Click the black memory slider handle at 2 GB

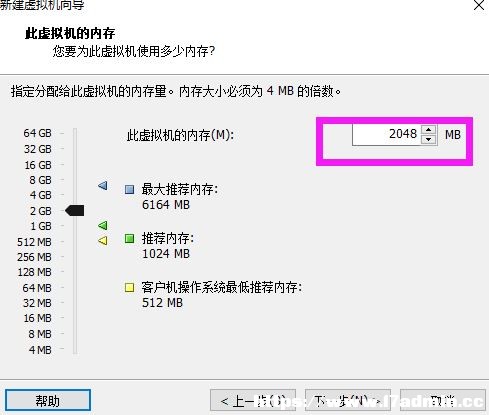(x=75, y=211)
